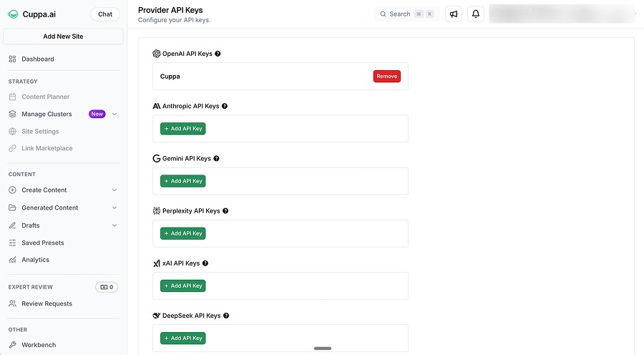Expand the Create Content chevron
Screen dimensions: 644x355
pyautogui.click(x=114, y=190)
